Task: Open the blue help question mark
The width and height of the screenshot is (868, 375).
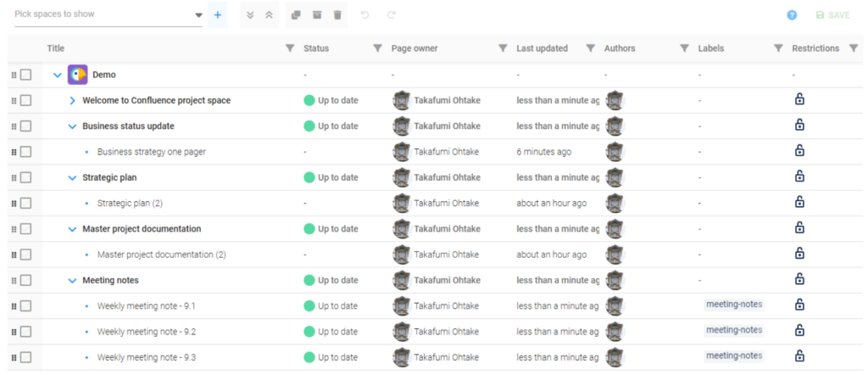Action: (793, 15)
